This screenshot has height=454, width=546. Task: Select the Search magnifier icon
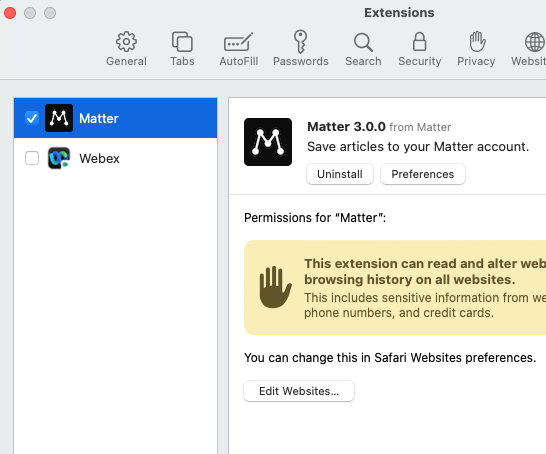pyautogui.click(x=363, y=42)
